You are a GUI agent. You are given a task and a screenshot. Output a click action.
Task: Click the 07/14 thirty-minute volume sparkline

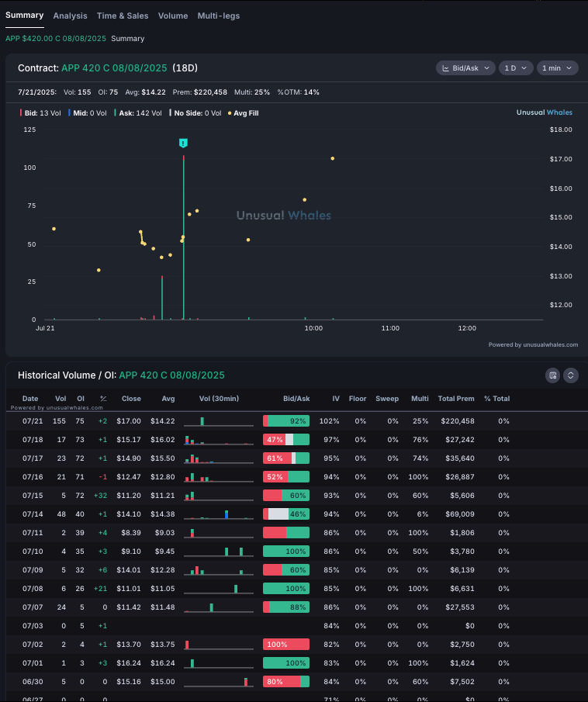(219, 514)
